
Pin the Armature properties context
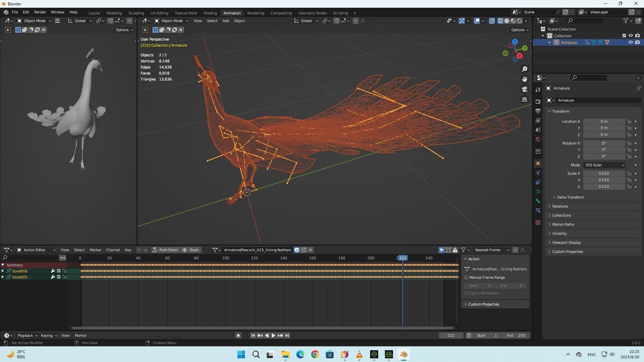point(638,88)
